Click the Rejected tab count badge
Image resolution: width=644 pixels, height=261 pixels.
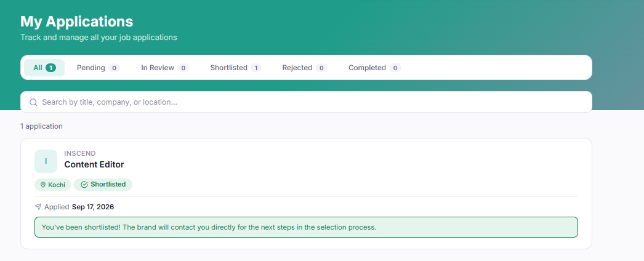[321, 68]
